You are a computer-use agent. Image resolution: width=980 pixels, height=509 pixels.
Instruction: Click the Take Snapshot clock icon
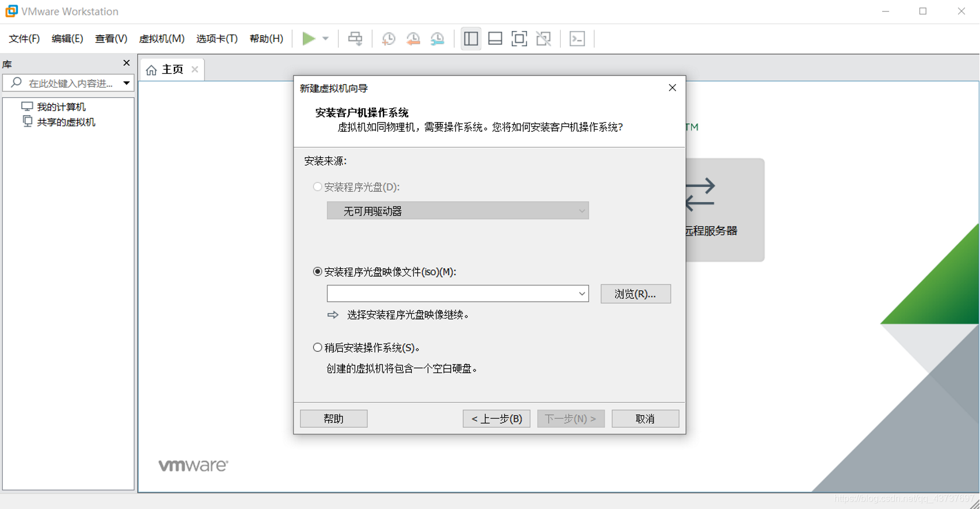pos(389,39)
